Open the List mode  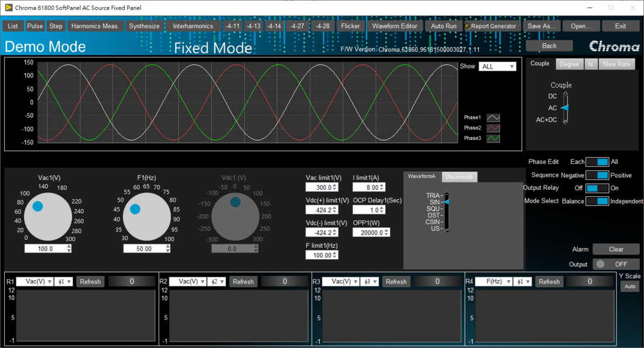13,26
